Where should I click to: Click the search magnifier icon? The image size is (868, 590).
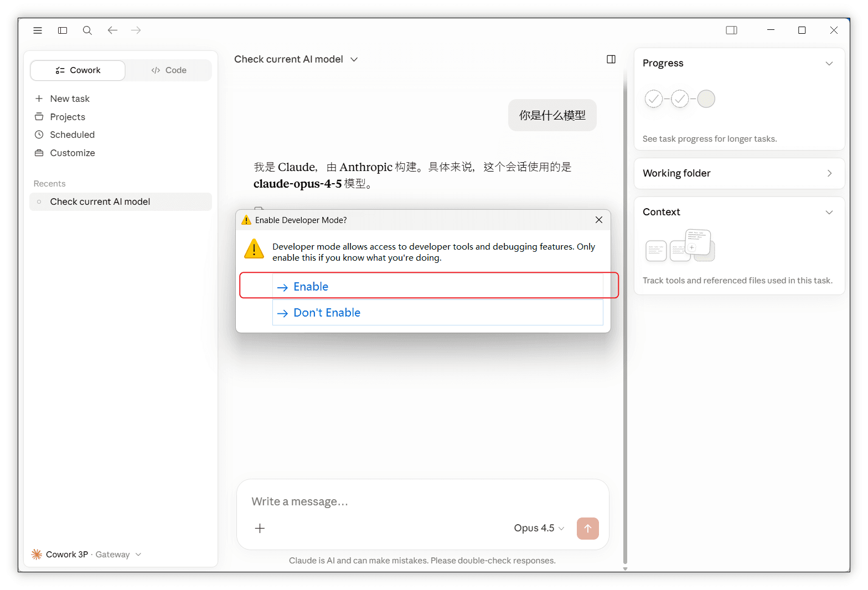pos(87,30)
